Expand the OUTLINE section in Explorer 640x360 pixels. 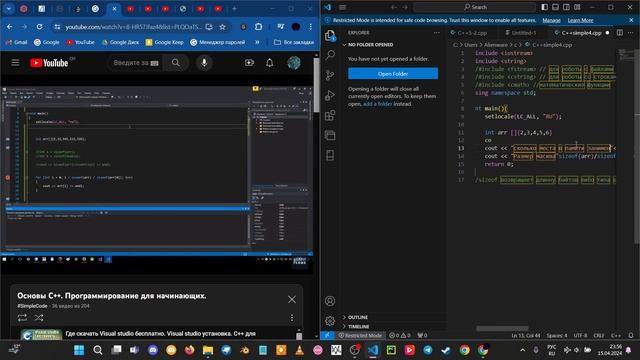358,317
